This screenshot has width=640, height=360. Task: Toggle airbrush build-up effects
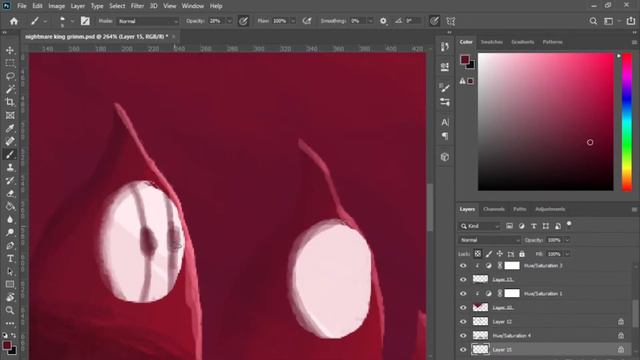(x=307, y=21)
